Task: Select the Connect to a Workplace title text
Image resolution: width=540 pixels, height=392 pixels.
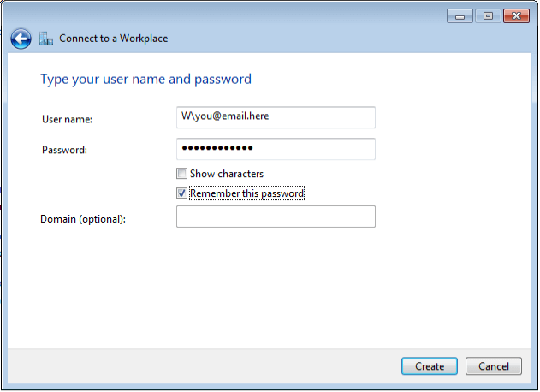Action: pyautogui.click(x=114, y=39)
